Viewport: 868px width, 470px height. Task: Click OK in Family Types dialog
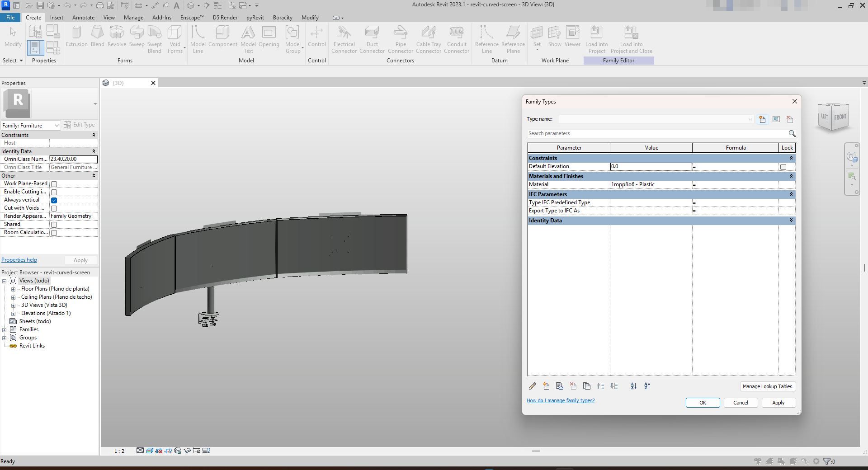(x=703, y=403)
